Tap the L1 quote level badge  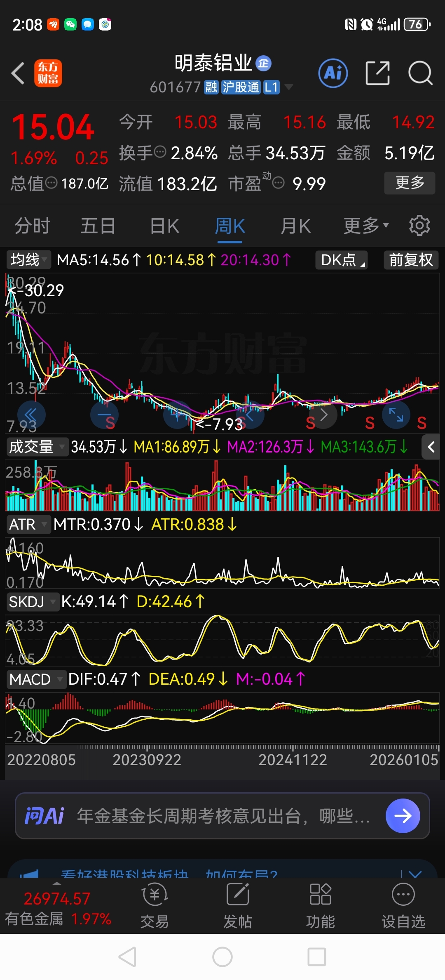coord(272,87)
